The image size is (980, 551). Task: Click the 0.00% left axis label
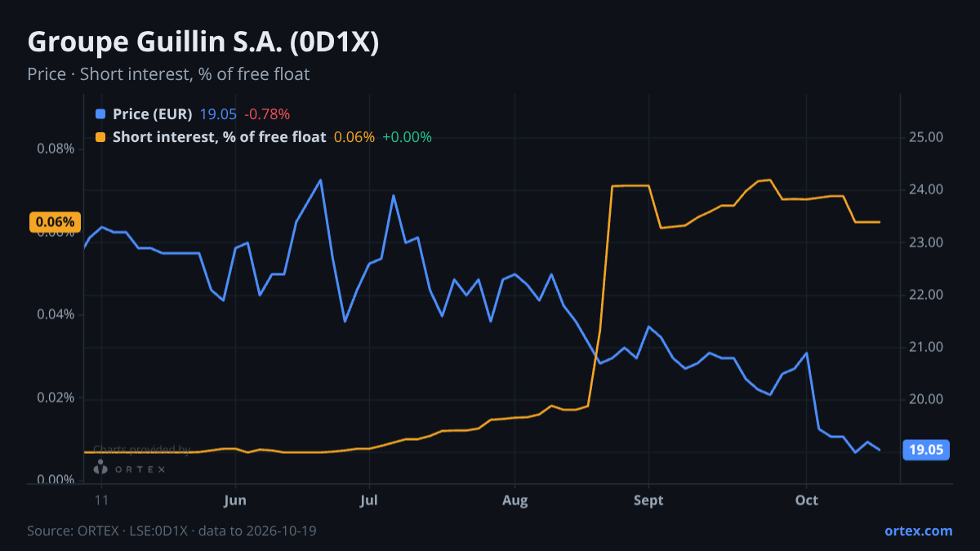click(56, 480)
